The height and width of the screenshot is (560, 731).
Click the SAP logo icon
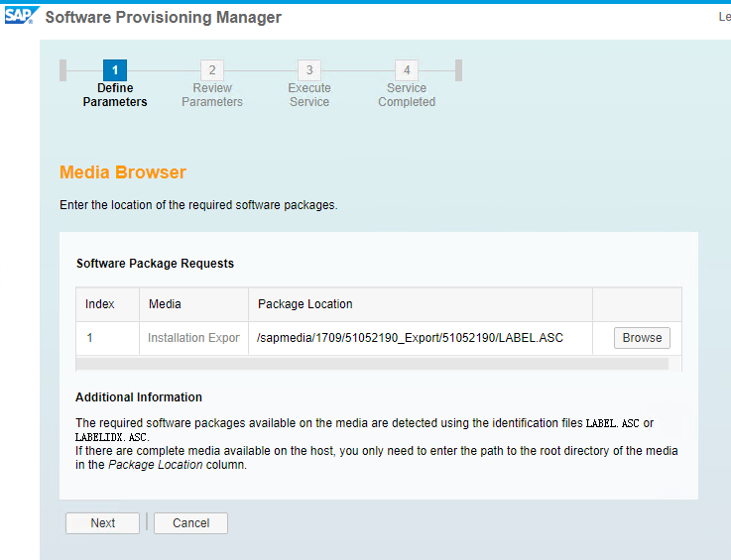[x=22, y=16]
